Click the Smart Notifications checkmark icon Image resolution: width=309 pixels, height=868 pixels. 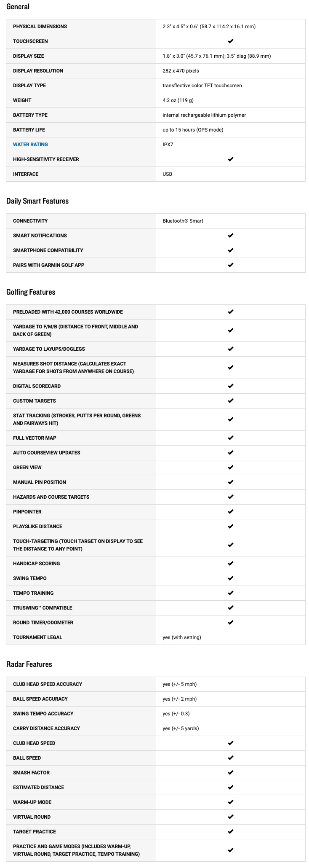point(230,236)
